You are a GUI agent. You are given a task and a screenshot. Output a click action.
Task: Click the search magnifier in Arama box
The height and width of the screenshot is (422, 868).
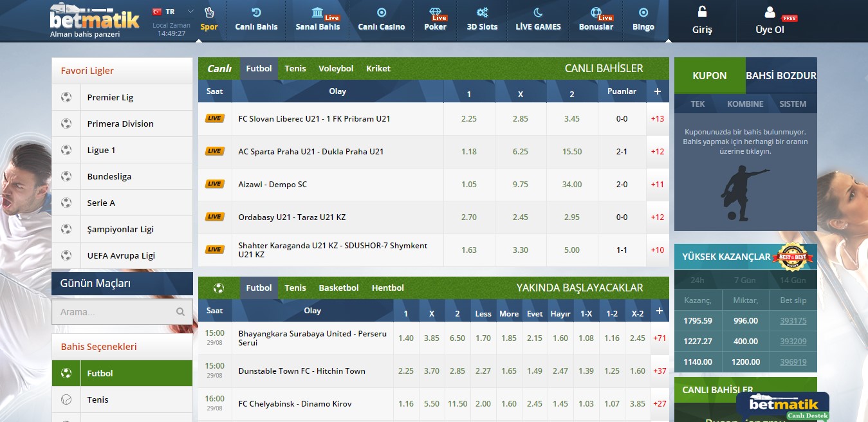[x=180, y=312]
